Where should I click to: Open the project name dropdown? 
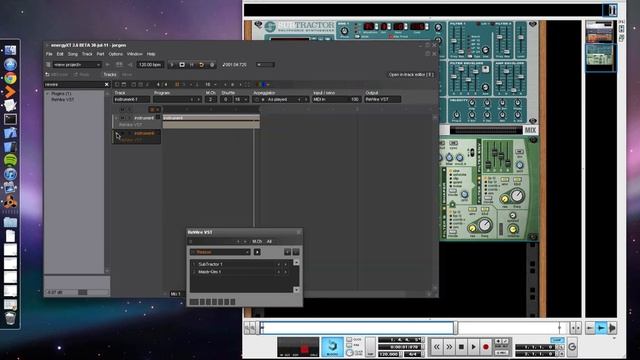pyautogui.click(x=77, y=64)
